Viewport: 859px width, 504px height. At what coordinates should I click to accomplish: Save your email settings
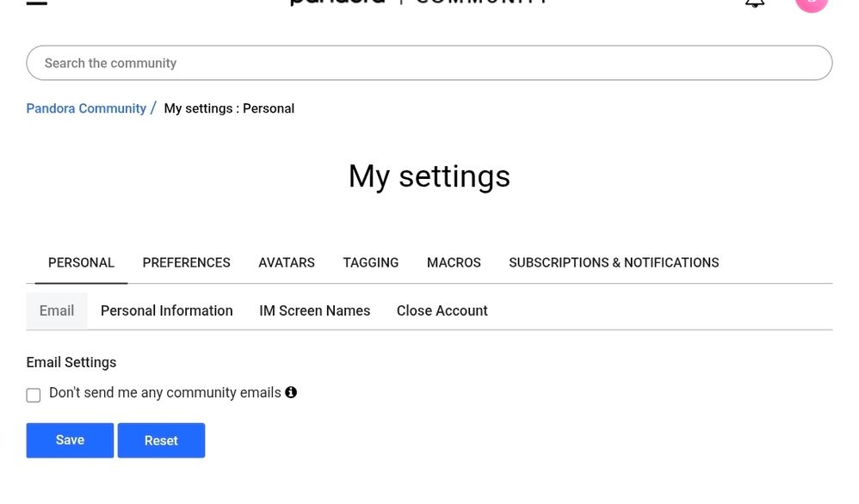click(69, 439)
